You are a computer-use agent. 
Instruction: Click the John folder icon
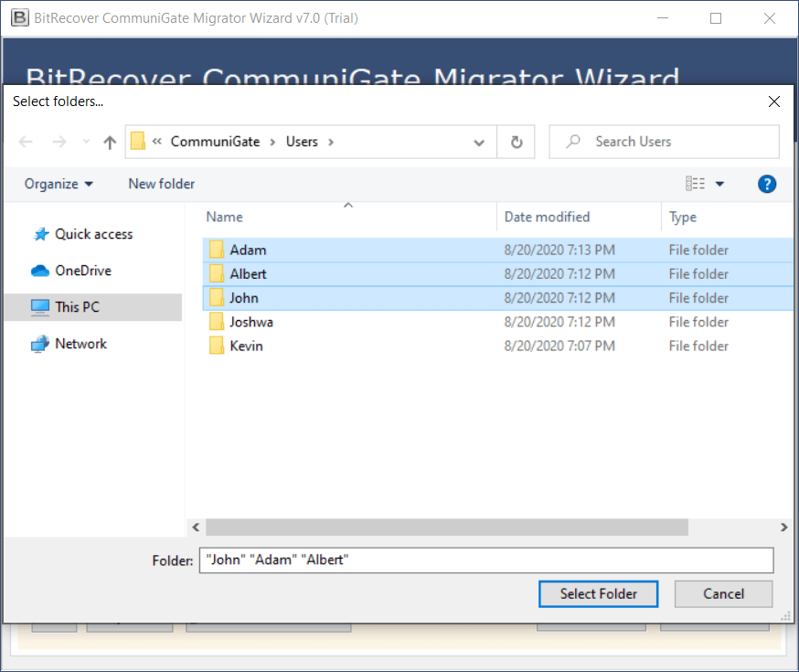pyautogui.click(x=217, y=297)
